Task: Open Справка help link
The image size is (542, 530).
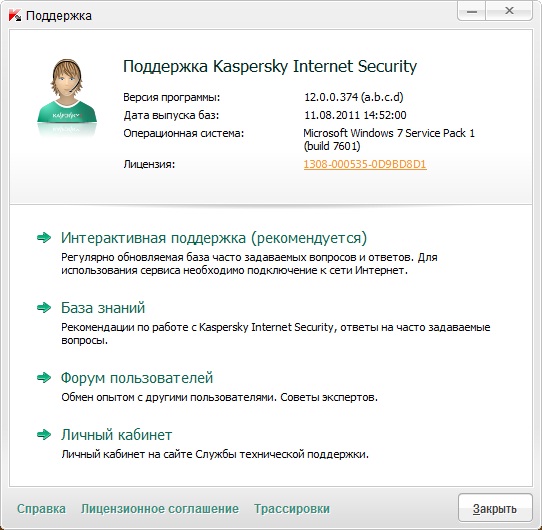Action: pos(41,509)
